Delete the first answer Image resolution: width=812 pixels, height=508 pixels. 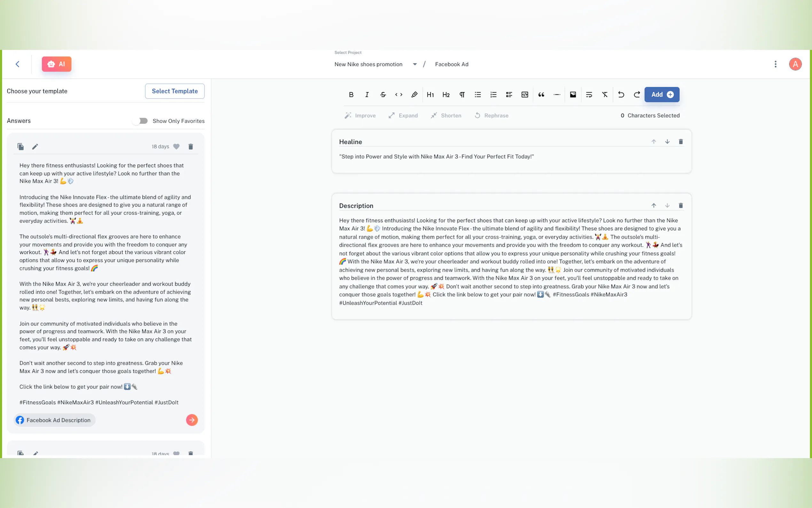coord(191,147)
